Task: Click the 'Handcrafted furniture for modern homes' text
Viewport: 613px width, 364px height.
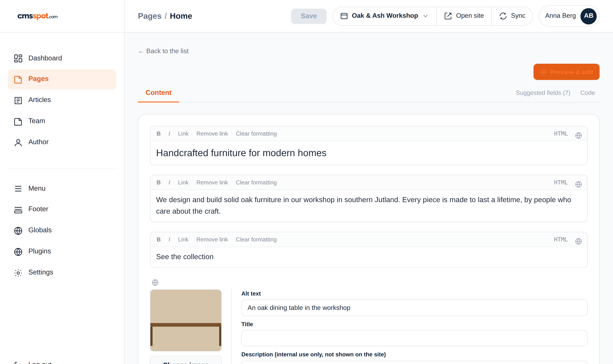Action: coord(241,153)
